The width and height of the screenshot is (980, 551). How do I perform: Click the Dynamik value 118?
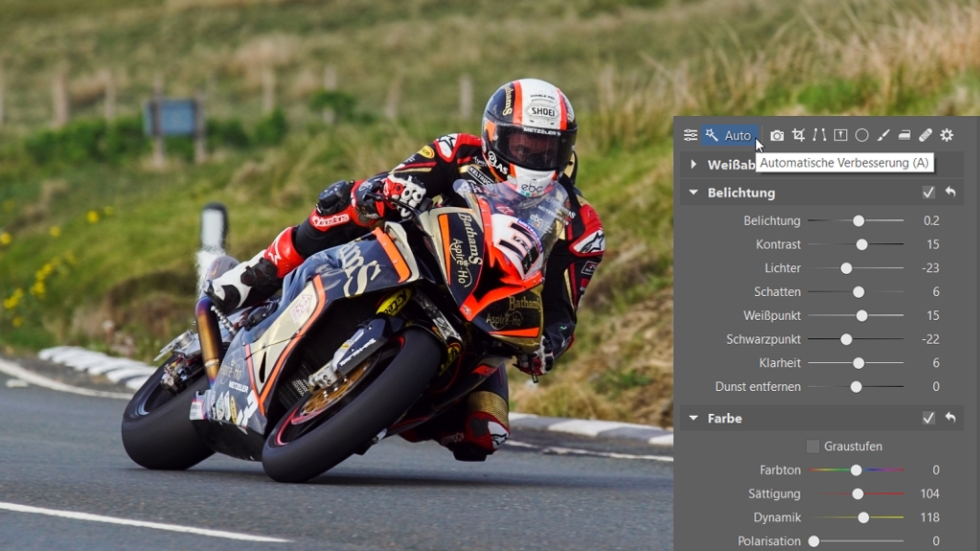tap(930, 517)
